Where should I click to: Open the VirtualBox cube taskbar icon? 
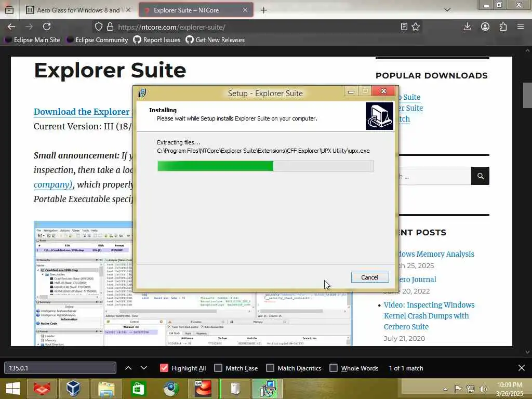73,389
